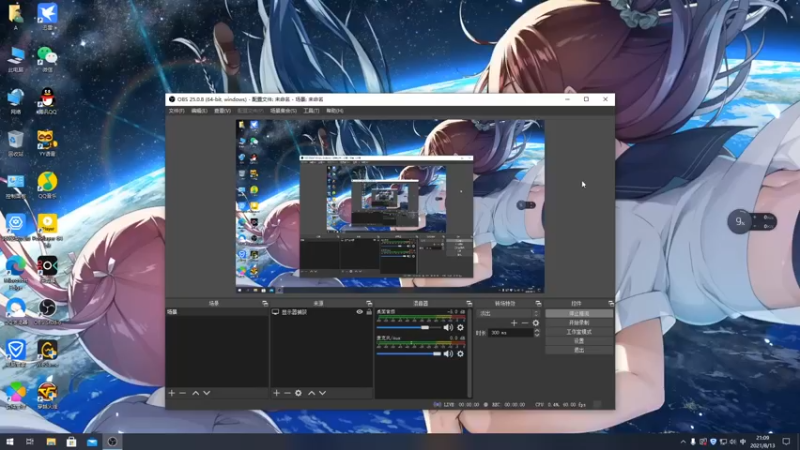
Task: Click the OBS icon on the taskbar
Action: (x=112, y=442)
